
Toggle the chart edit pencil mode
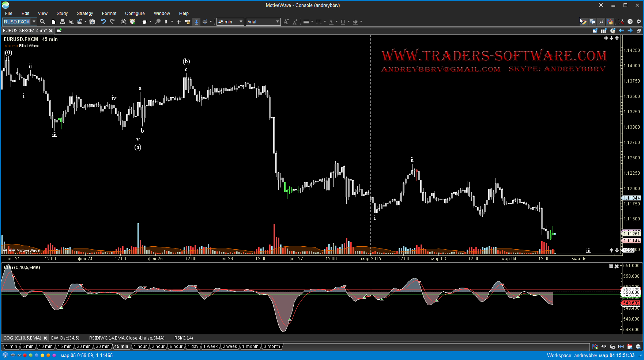click(583, 22)
